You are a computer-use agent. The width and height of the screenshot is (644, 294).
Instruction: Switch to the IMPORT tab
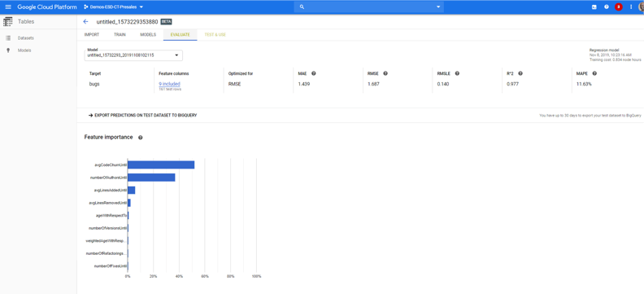coord(92,35)
